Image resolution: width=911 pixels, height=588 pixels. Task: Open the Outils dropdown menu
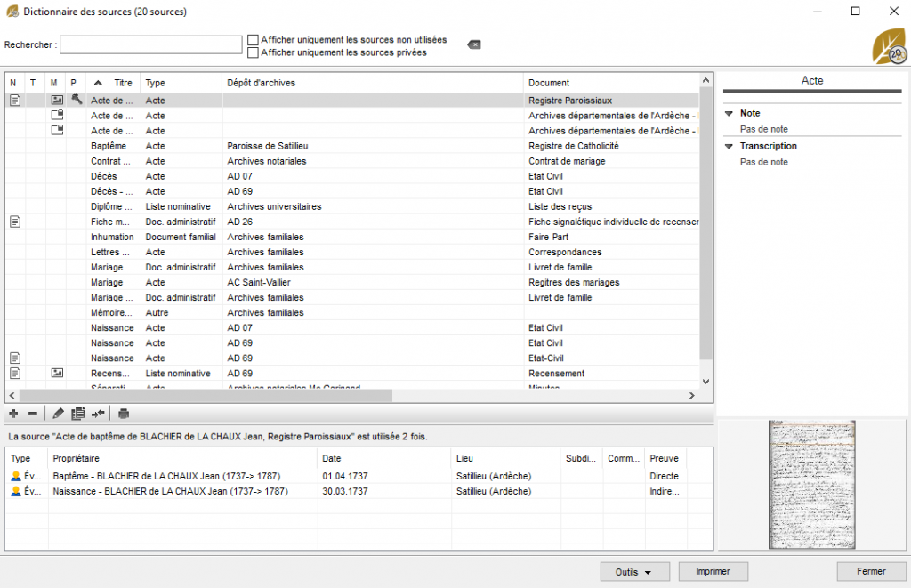click(x=634, y=571)
